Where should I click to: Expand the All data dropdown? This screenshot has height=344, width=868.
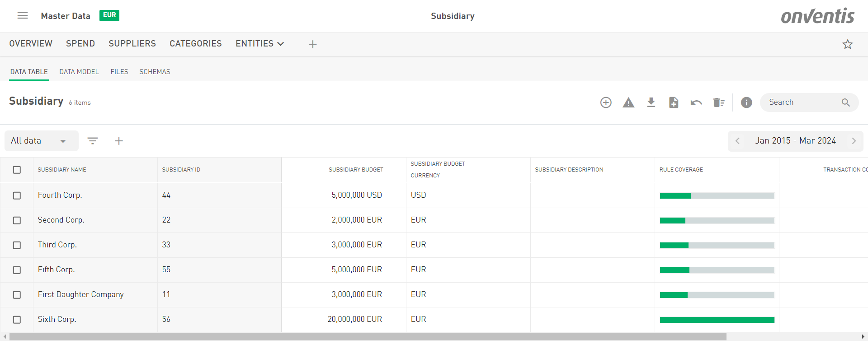(41, 141)
